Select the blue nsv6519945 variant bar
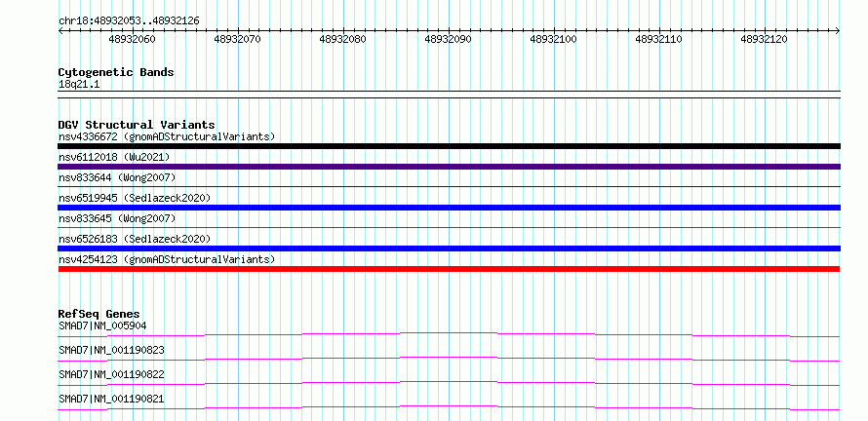This screenshot has width=868, height=421. pos(449,208)
